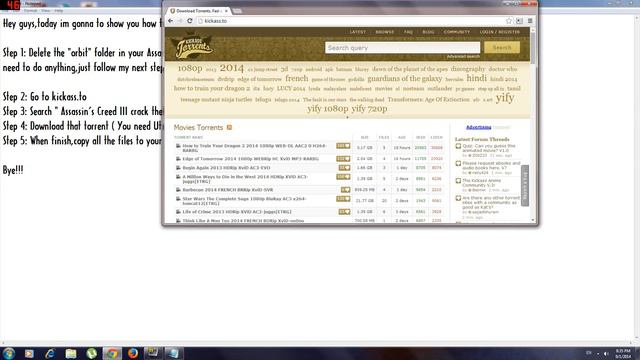Viewport: 640px width, 360px height.
Task: Open the BLOG menu item
Action: [428, 32]
